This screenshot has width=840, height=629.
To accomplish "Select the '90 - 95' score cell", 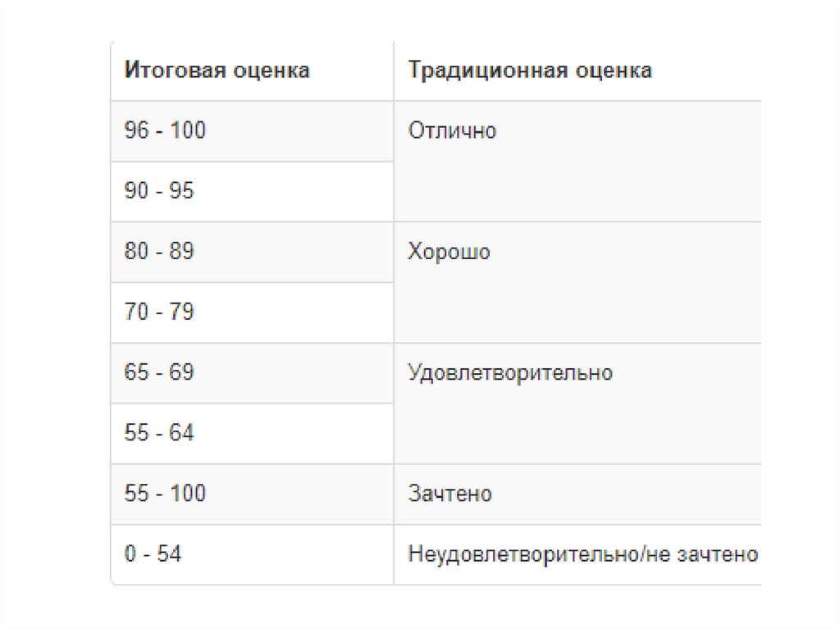I will (159, 191).
